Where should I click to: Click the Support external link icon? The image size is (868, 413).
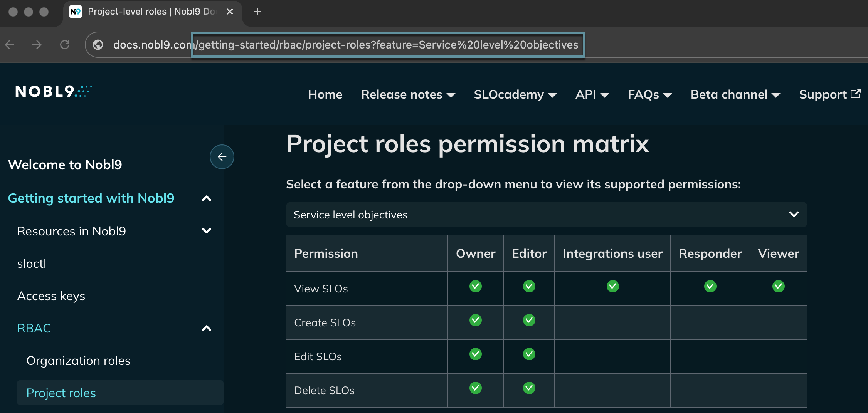(x=856, y=94)
